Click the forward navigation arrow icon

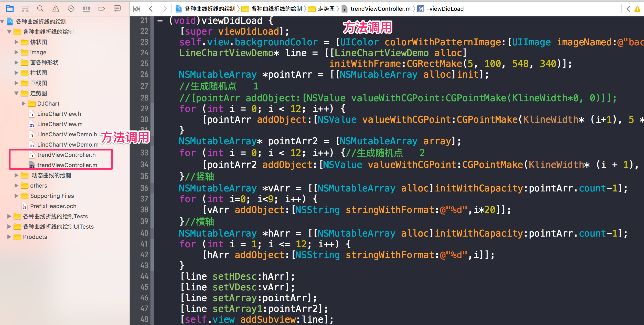click(x=164, y=9)
